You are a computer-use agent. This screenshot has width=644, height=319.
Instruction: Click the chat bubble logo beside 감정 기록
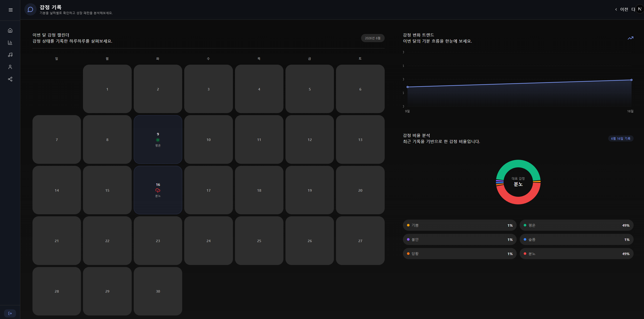pyautogui.click(x=30, y=10)
